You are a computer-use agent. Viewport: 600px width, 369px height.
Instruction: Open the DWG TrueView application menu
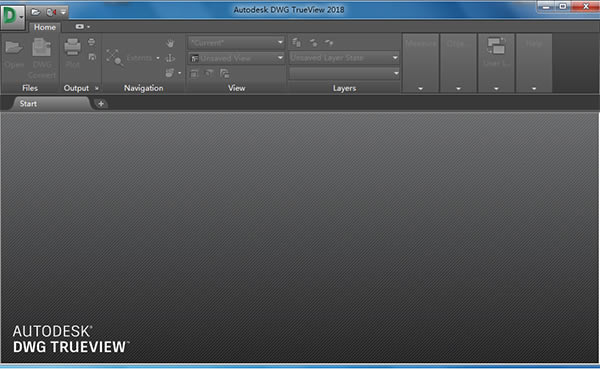point(13,16)
